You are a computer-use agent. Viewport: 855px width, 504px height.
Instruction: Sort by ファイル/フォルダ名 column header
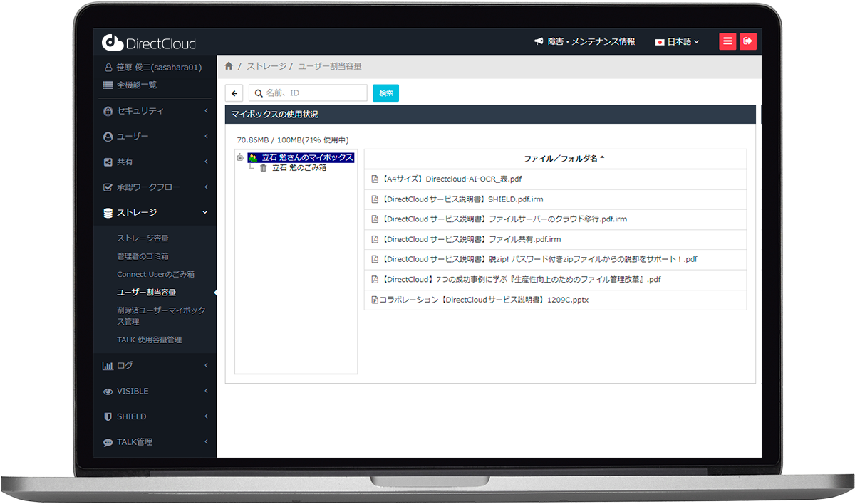click(x=564, y=159)
